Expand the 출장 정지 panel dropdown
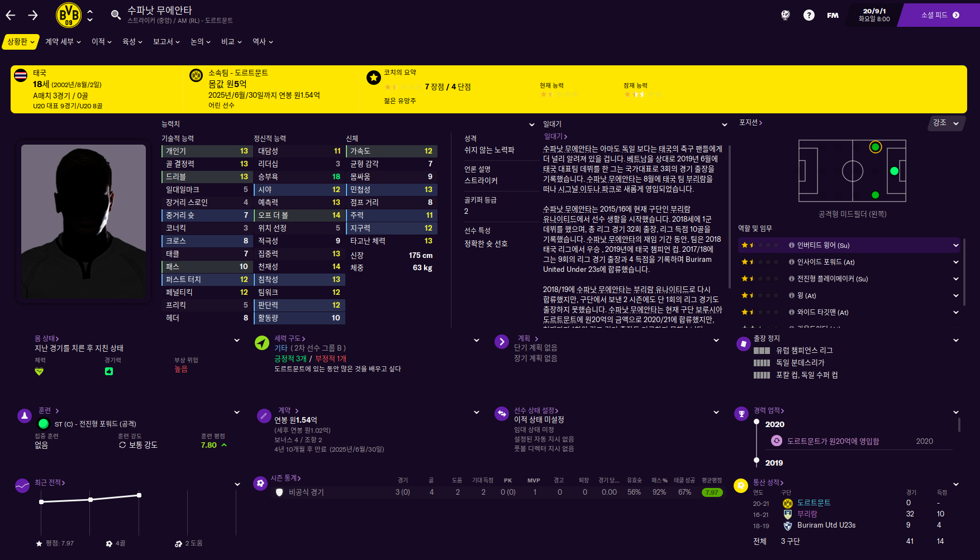This screenshot has height=560, width=980. click(x=956, y=340)
